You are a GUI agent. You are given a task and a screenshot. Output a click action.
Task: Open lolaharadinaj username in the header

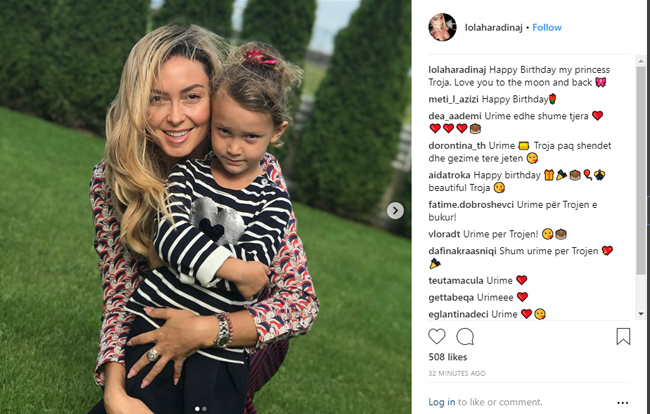(493, 27)
